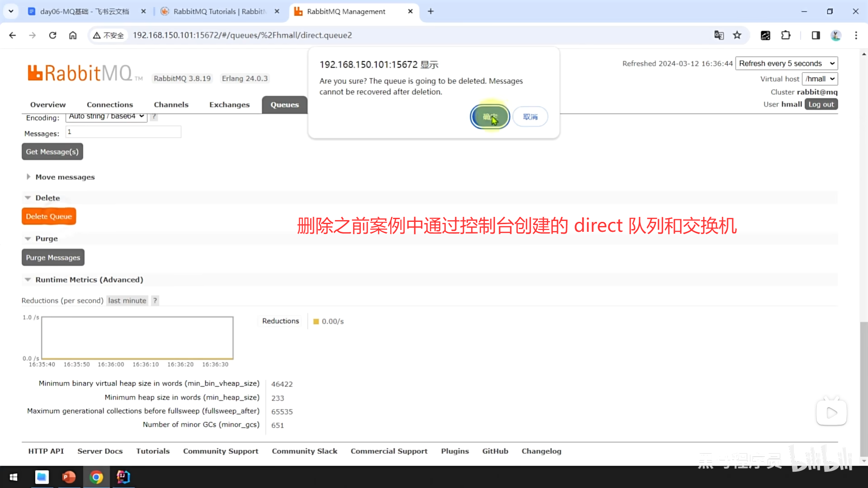Viewport: 868px width, 488px height.
Task: Switch to the Exchanges tab
Action: pyautogui.click(x=229, y=105)
